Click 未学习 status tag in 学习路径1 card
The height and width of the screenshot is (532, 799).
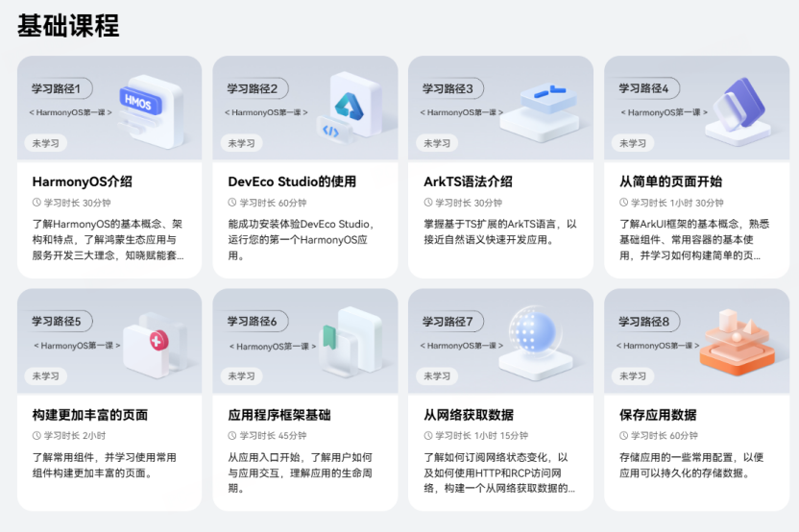tap(46, 143)
